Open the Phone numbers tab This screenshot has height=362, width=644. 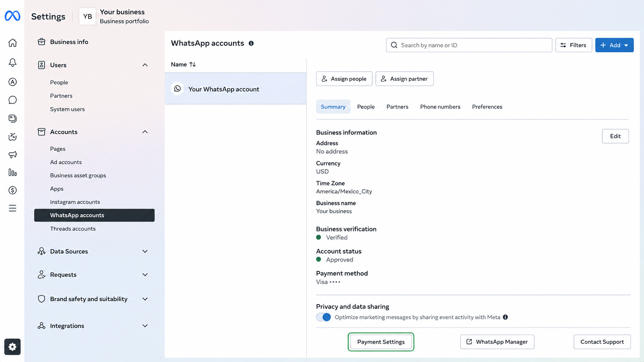(440, 107)
